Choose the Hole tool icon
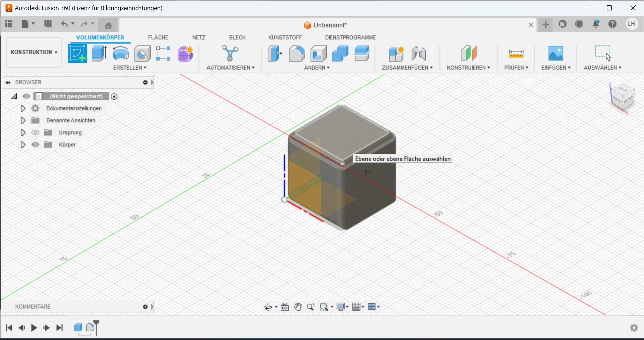644x340 pixels. [142, 54]
